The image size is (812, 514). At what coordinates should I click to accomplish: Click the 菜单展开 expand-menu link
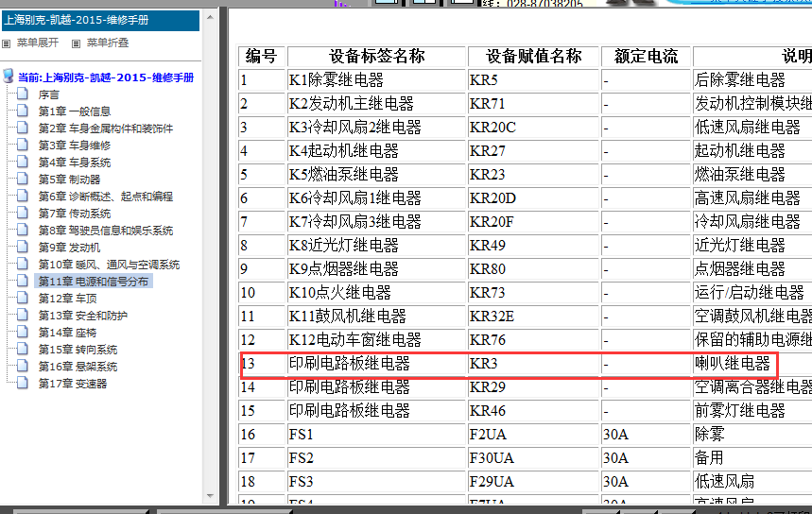37,43
